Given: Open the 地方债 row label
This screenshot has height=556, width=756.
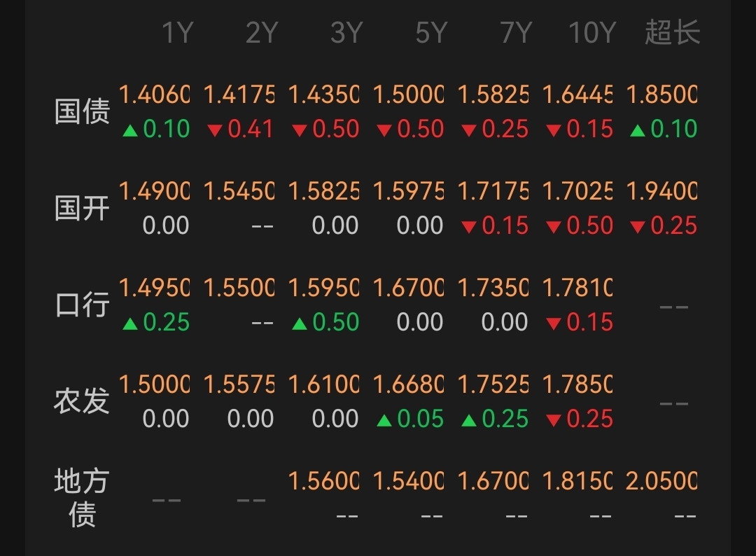Looking at the screenshot, I should pos(82,498).
